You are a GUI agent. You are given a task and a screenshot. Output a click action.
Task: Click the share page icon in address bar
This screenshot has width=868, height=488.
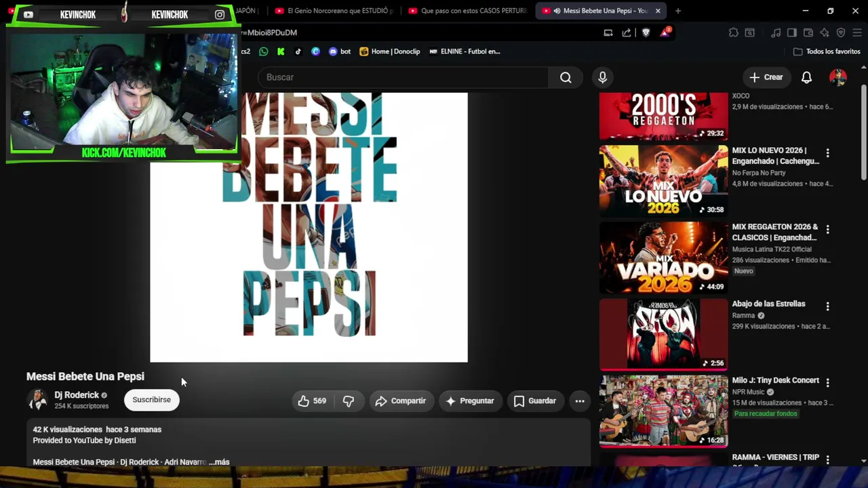pos(626,33)
